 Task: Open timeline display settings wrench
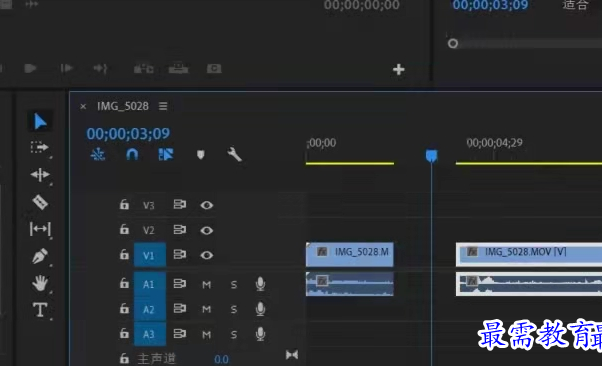[234, 154]
